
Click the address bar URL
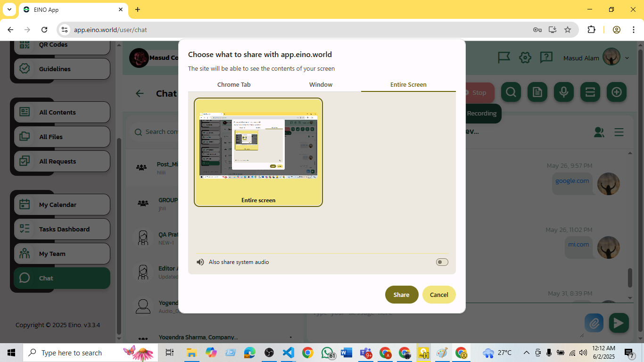click(x=110, y=30)
